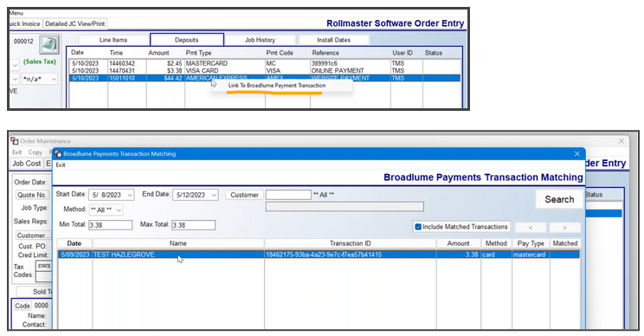Click the Detailed JC View/Print button
The image size is (644, 336).
[x=75, y=24]
